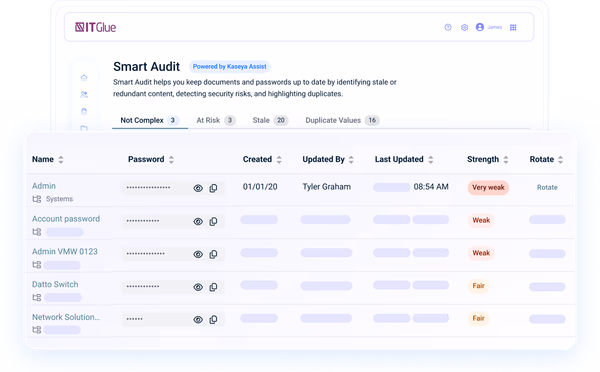Open the Network Solution entry
Screen dimensions: 600x372
coord(66,317)
